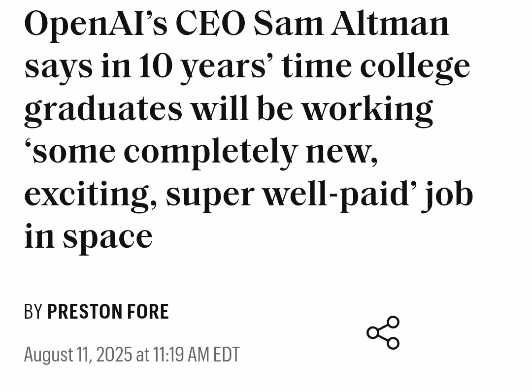The height and width of the screenshot is (392, 532).
Task: Click the word "space" in headline
Action: pos(107,237)
